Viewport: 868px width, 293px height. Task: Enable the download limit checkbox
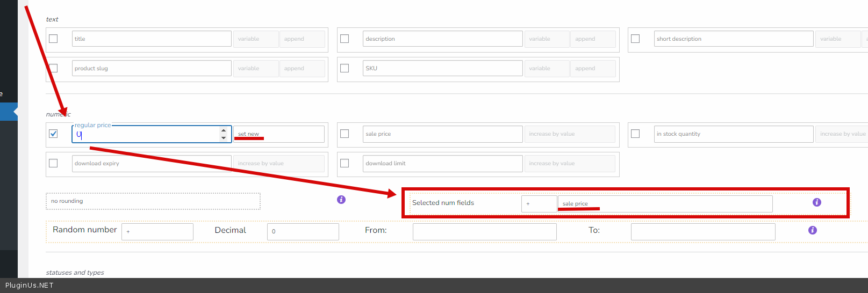coord(345,163)
